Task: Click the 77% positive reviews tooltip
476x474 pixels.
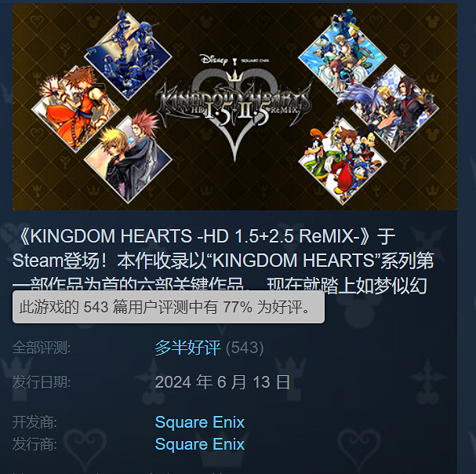Action: coord(169,307)
